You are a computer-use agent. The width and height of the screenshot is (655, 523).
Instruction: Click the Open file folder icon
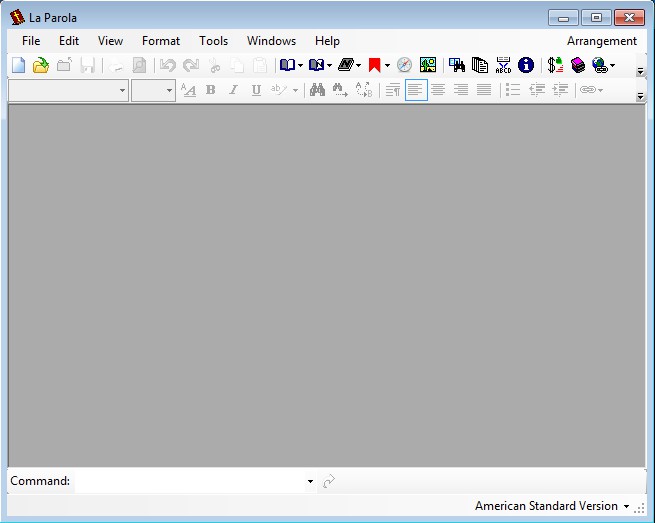click(40, 65)
